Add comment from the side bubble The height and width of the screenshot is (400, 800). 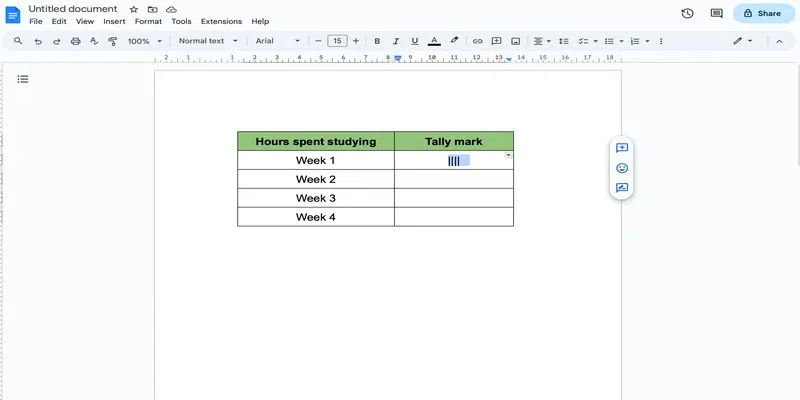(622, 148)
